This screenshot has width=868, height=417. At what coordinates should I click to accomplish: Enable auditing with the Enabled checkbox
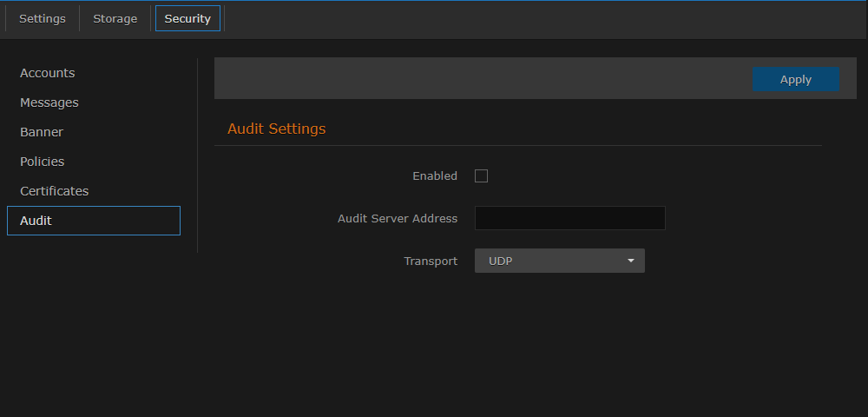[481, 176]
